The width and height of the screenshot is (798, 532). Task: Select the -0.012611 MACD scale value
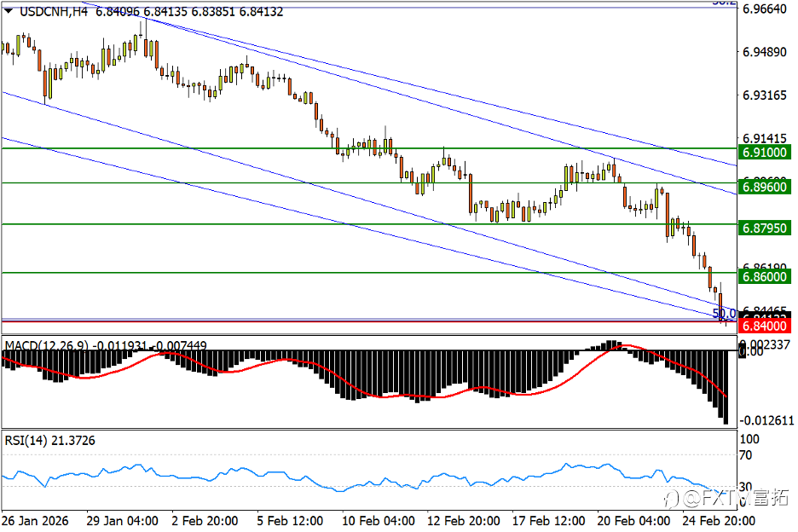766,420
